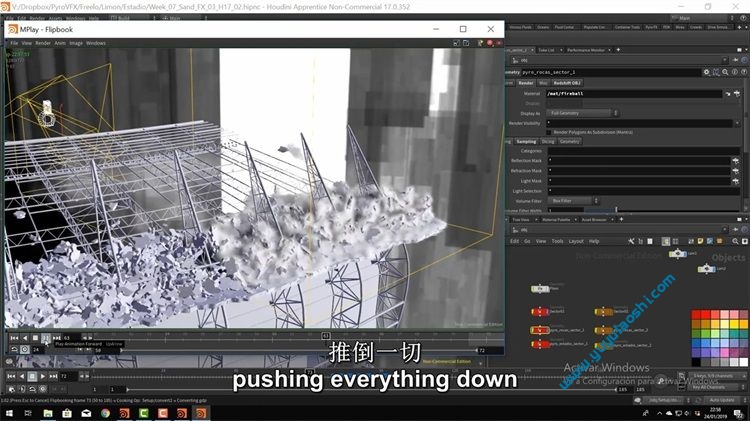750x421 pixels.
Task: Open Light Mask object chooser icon
Action: [736, 181]
